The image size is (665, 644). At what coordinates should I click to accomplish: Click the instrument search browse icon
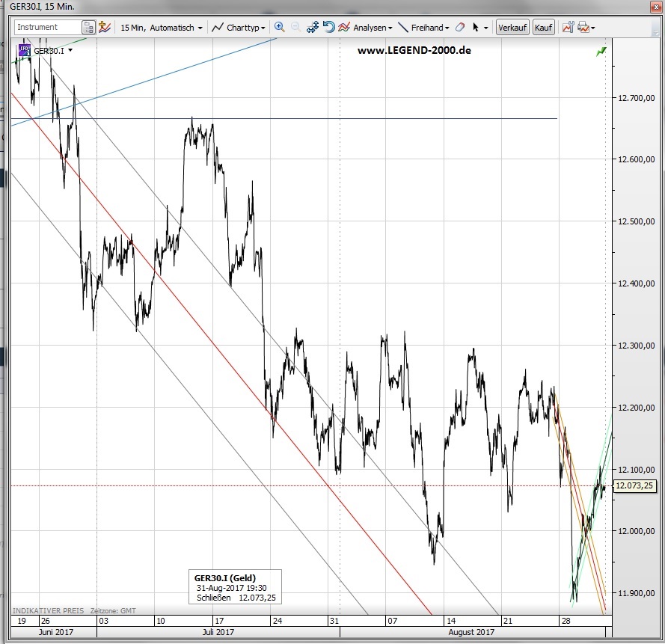pos(89,28)
